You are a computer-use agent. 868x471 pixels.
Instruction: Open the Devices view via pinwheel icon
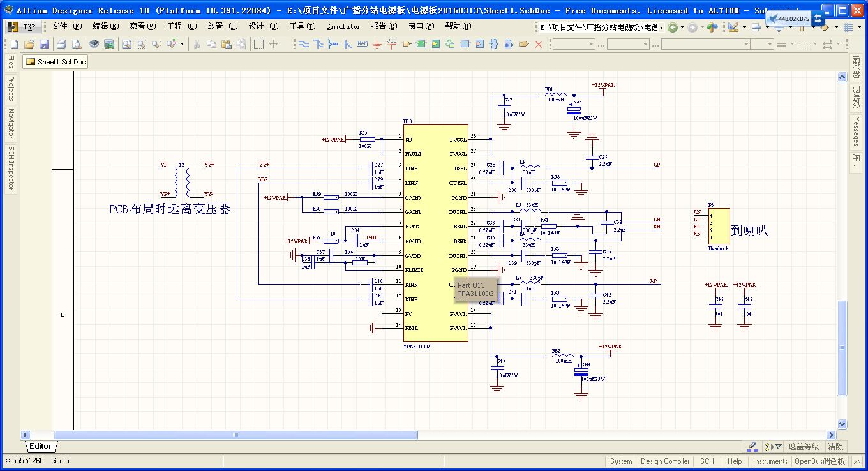[712, 27]
